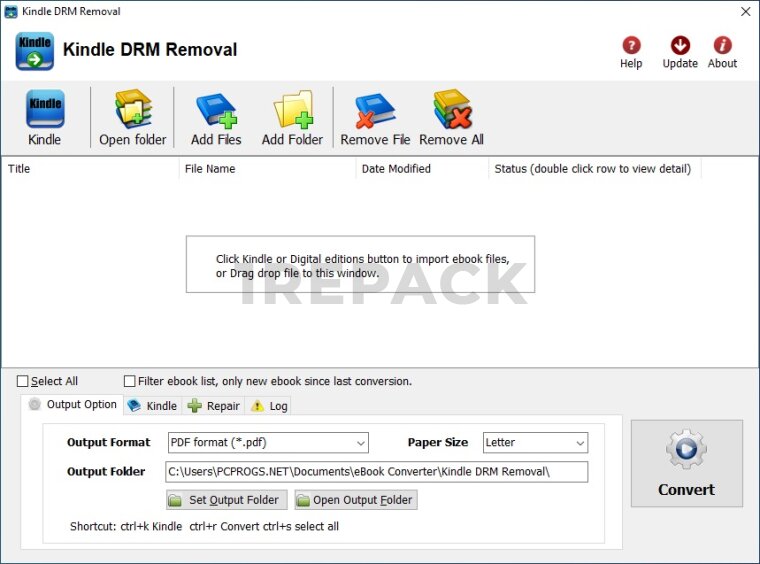Enable the Select All checkbox
760x564 pixels.
[23, 381]
